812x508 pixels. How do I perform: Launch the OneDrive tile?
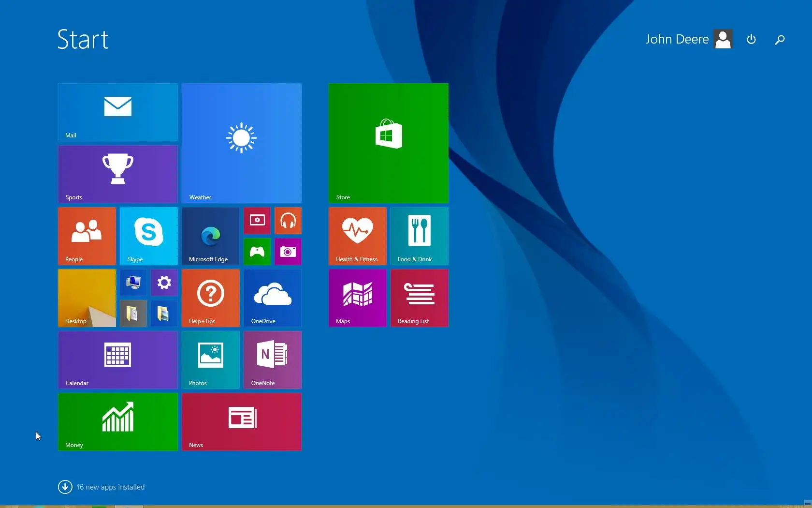[273, 298]
